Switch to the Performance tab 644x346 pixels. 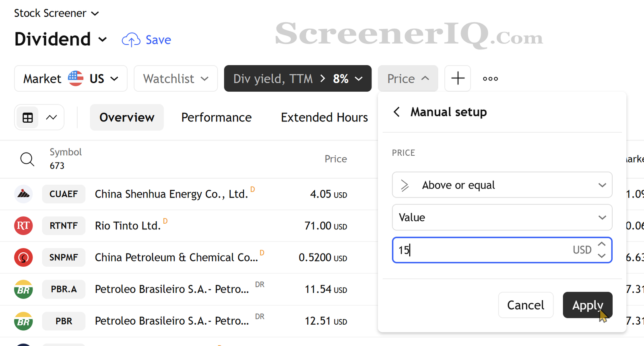click(217, 117)
